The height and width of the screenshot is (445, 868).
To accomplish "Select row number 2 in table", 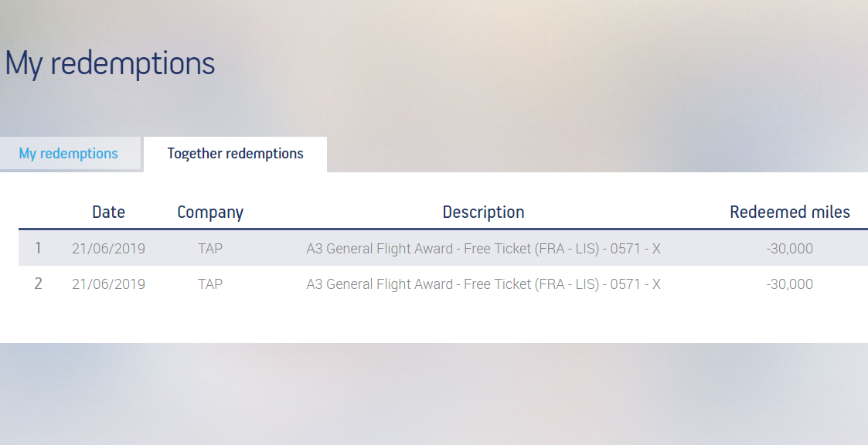I will (443, 284).
